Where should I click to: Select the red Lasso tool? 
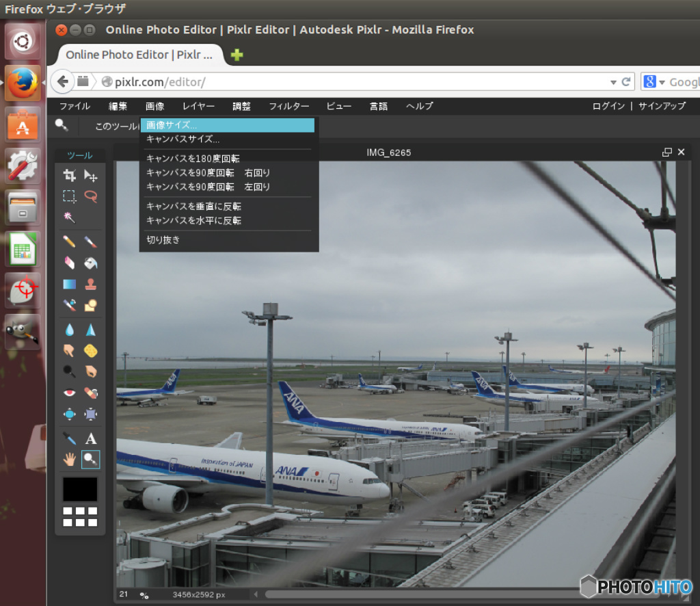(x=91, y=196)
